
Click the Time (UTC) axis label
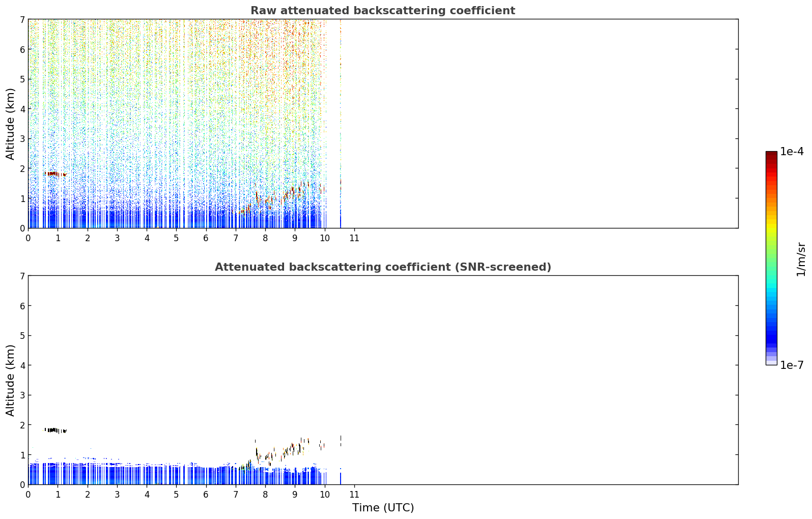pos(383,508)
